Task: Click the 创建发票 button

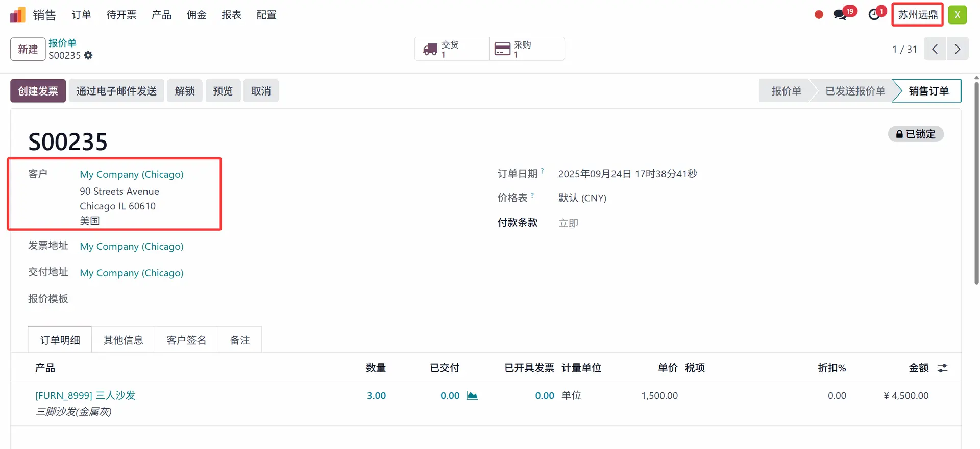Action: pyautogui.click(x=38, y=91)
